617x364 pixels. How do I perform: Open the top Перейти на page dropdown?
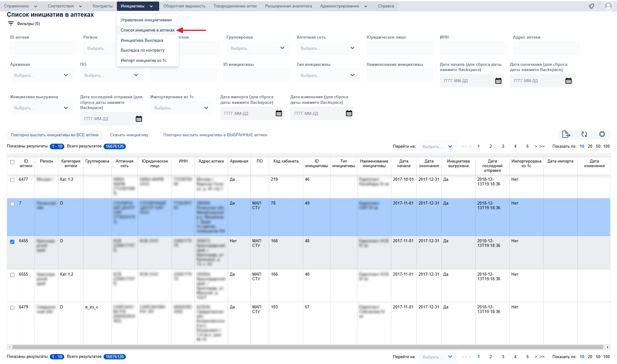point(438,146)
